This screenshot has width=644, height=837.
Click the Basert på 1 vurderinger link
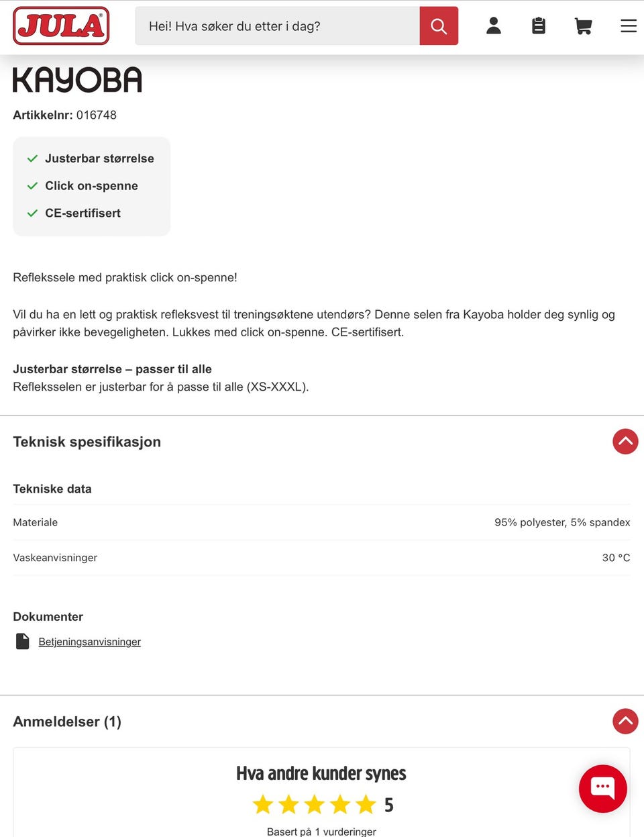pos(321,831)
